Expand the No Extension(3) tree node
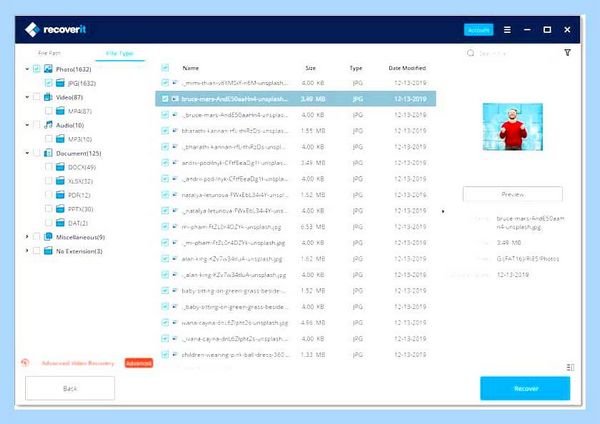The width and height of the screenshot is (600, 424). click(x=27, y=251)
